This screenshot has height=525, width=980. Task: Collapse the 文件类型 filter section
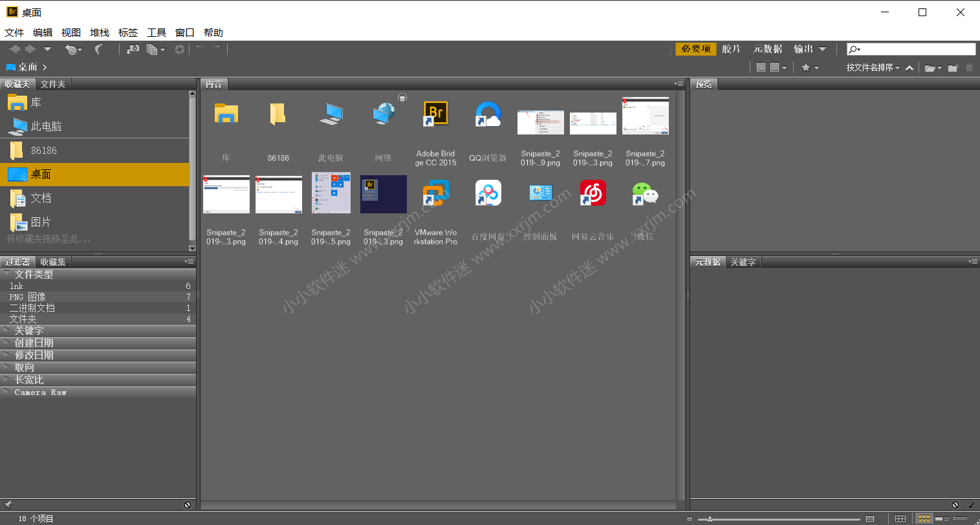[98, 274]
